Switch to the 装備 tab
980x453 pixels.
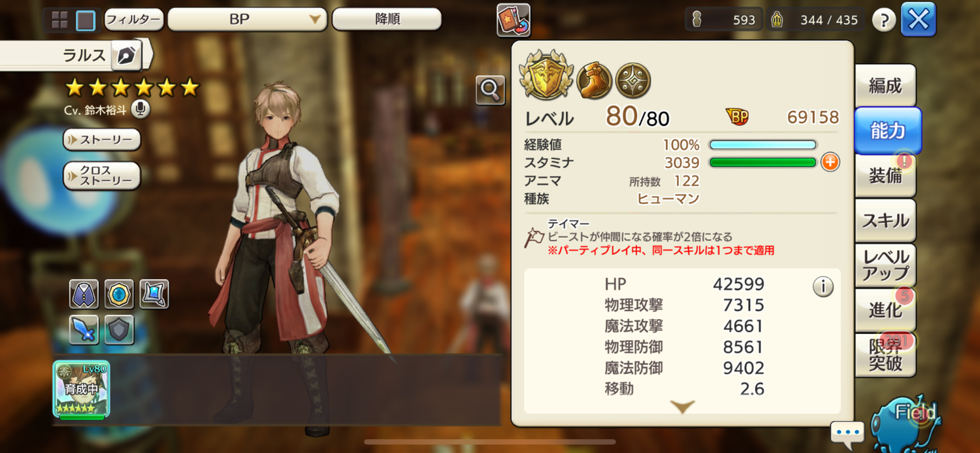tap(886, 175)
